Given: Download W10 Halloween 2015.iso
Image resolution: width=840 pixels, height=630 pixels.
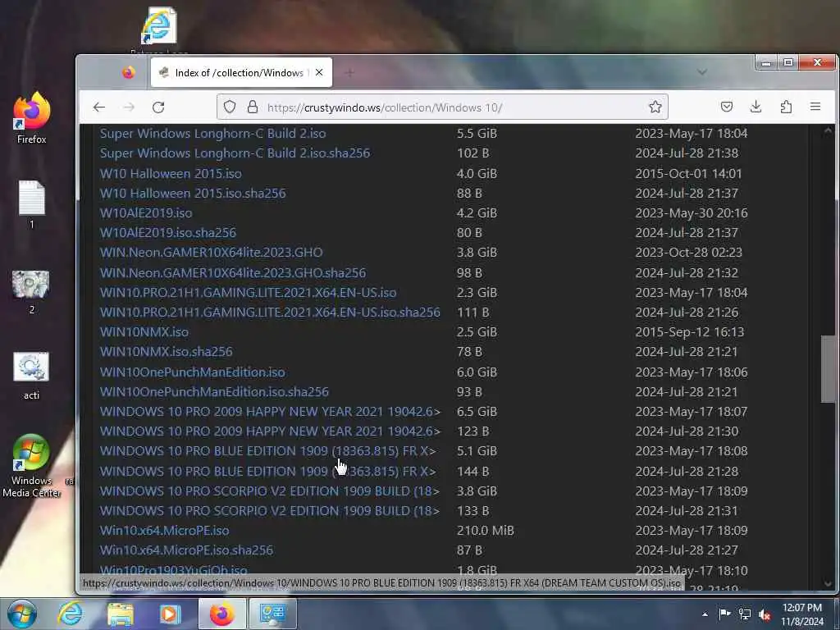Looking at the screenshot, I should [x=171, y=174].
